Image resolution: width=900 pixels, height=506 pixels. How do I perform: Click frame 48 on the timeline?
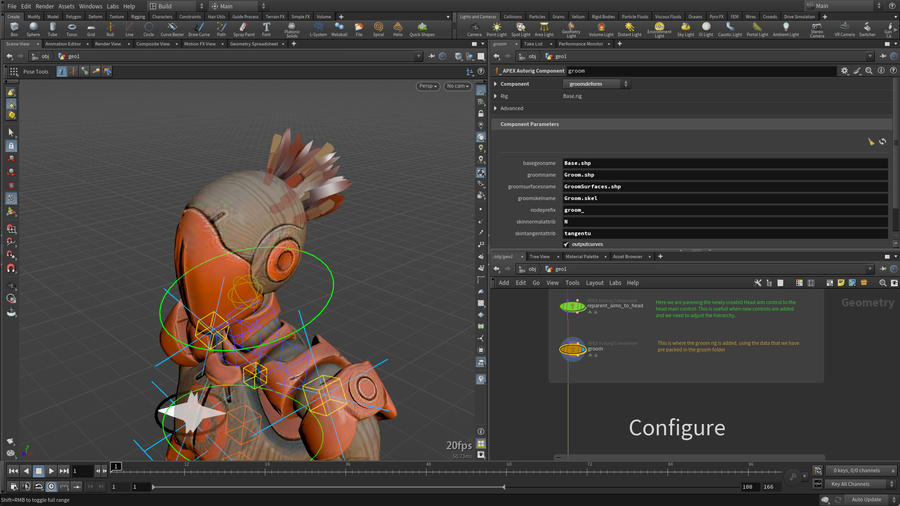pos(428,470)
